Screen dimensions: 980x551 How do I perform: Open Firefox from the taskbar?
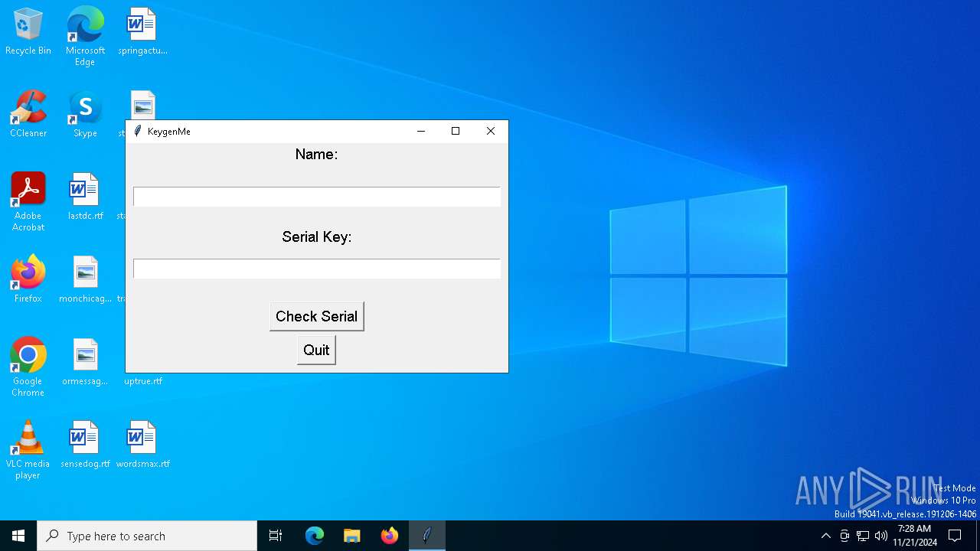[390, 536]
